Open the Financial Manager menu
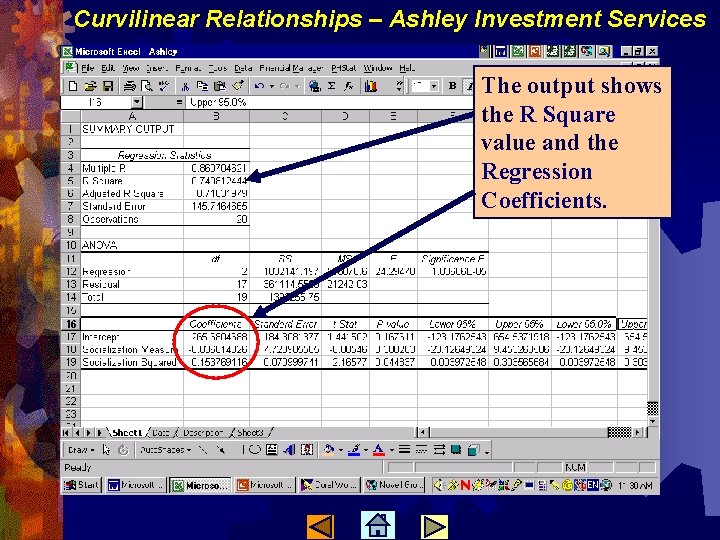This screenshot has width=720, height=540. point(292,68)
